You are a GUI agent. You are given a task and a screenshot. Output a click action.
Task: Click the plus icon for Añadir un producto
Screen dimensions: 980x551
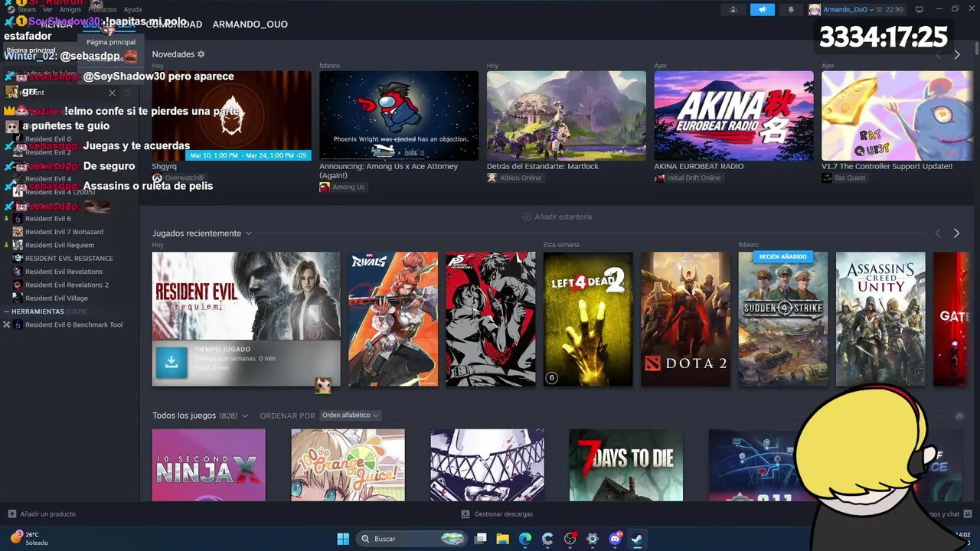point(11,514)
